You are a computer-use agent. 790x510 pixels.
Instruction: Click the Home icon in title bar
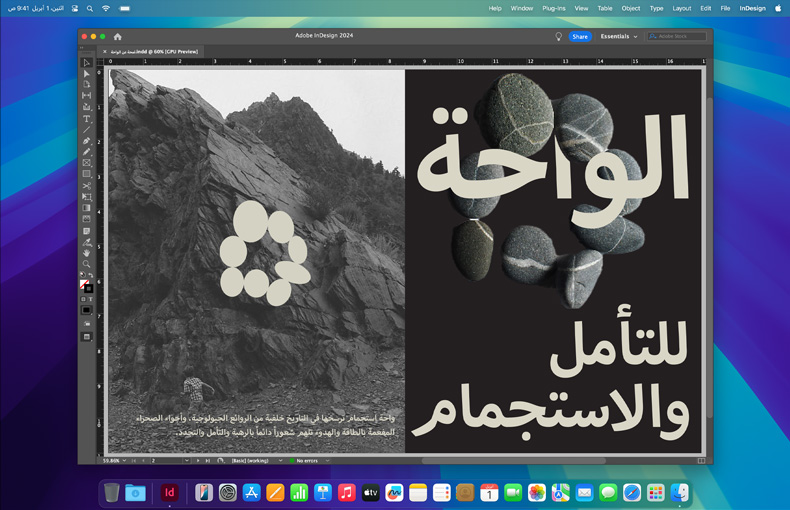(x=117, y=36)
